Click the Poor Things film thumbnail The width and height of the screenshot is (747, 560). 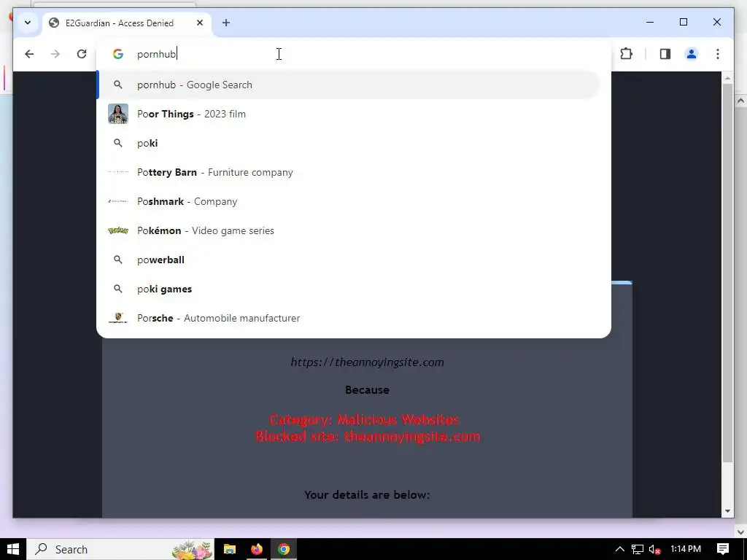click(118, 114)
